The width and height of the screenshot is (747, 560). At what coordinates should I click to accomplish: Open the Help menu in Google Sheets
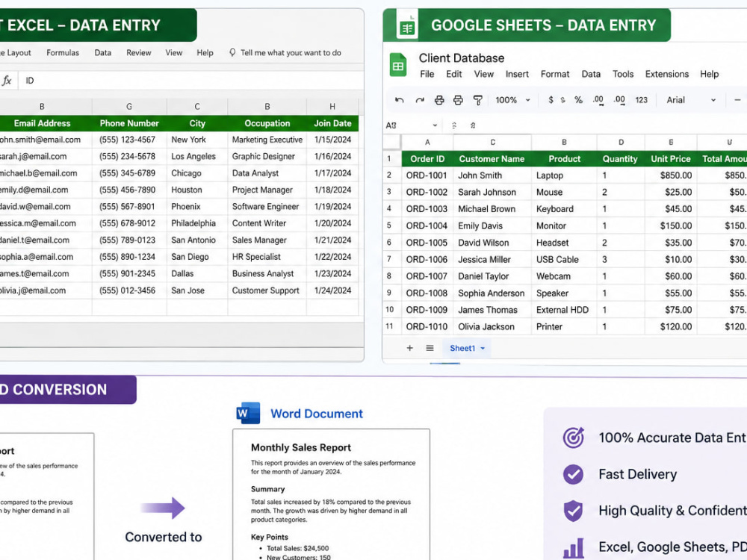(x=709, y=74)
